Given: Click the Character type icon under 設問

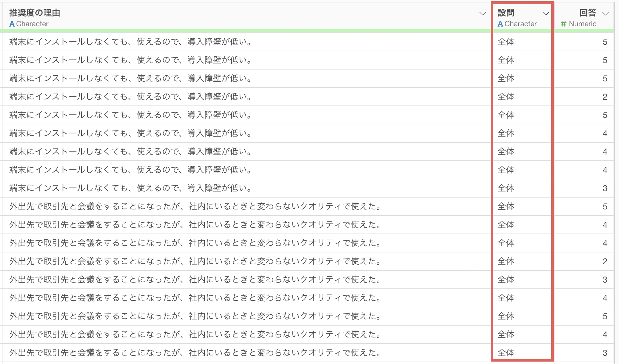Looking at the screenshot, I should click(500, 24).
